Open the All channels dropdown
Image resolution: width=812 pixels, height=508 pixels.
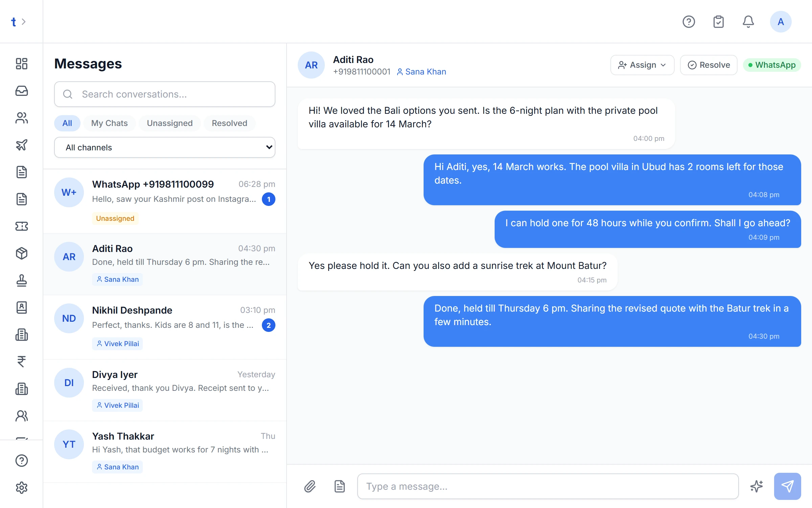(x=165, y=147)
